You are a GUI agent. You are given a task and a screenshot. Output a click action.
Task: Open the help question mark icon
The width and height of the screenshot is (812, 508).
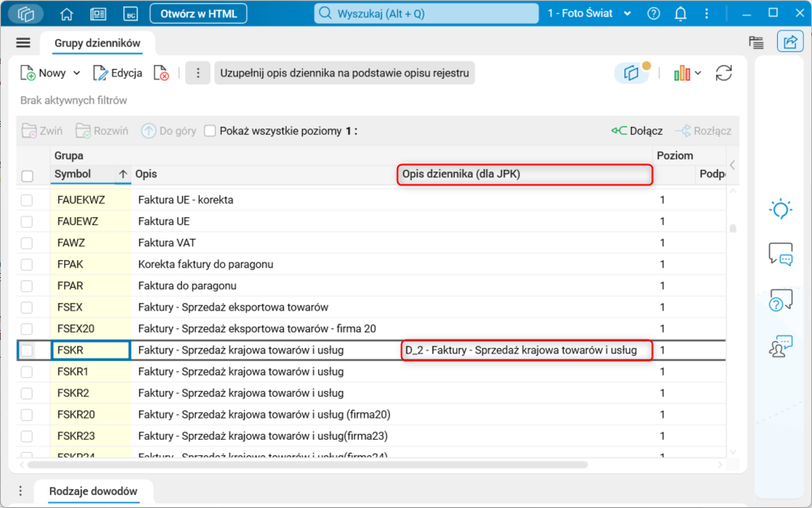pos(654,14)
